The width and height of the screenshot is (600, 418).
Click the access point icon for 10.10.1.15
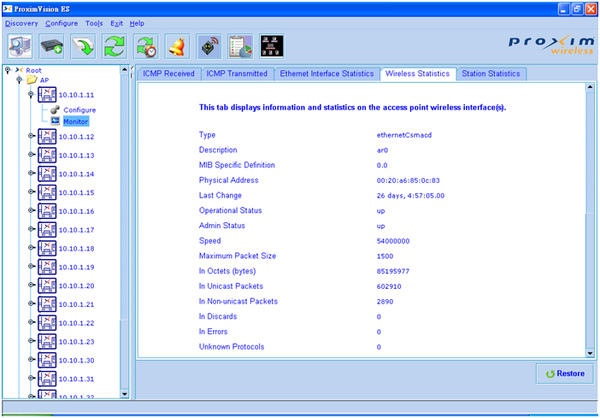[47, 193]
